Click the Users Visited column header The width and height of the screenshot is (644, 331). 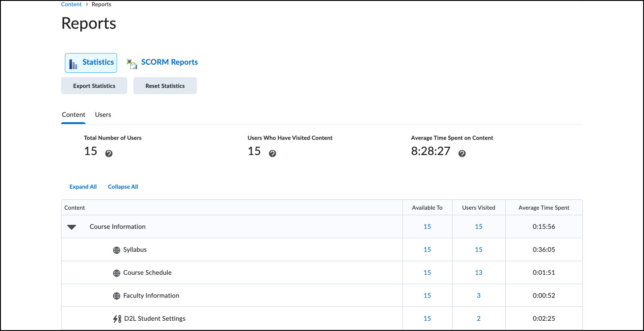pyautogui.click(x=479, y=208)
